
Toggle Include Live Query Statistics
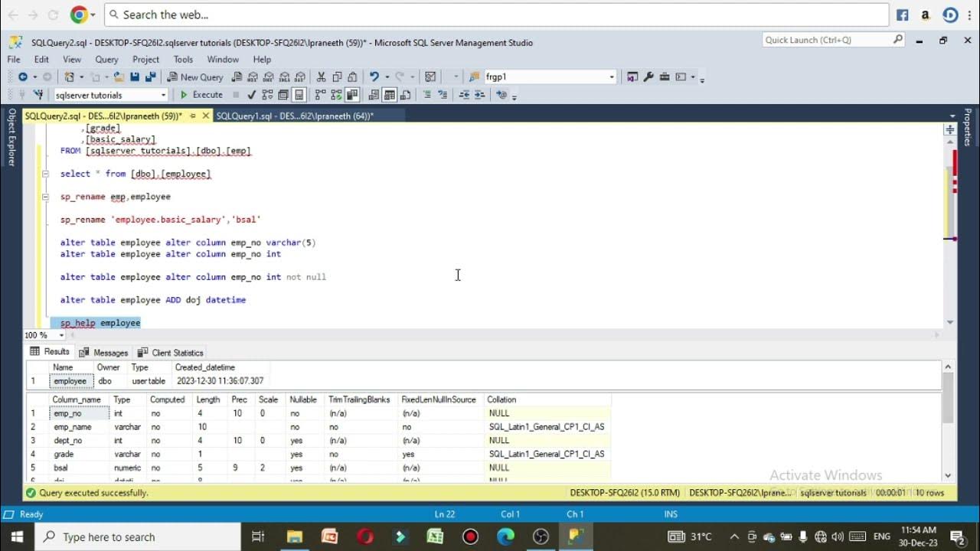click(x=336, y=95)
